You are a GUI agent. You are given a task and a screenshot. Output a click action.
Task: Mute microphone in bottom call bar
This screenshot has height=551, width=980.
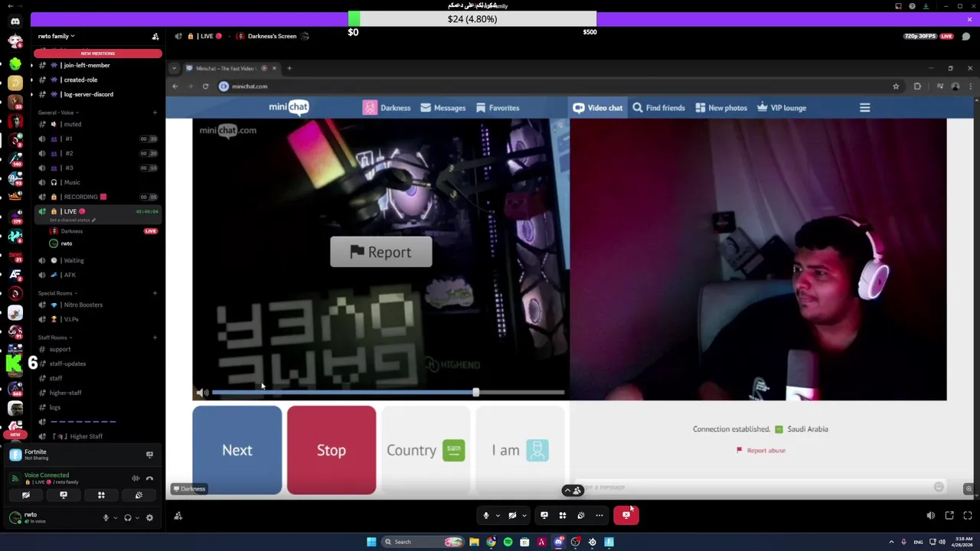pos(485,515)
